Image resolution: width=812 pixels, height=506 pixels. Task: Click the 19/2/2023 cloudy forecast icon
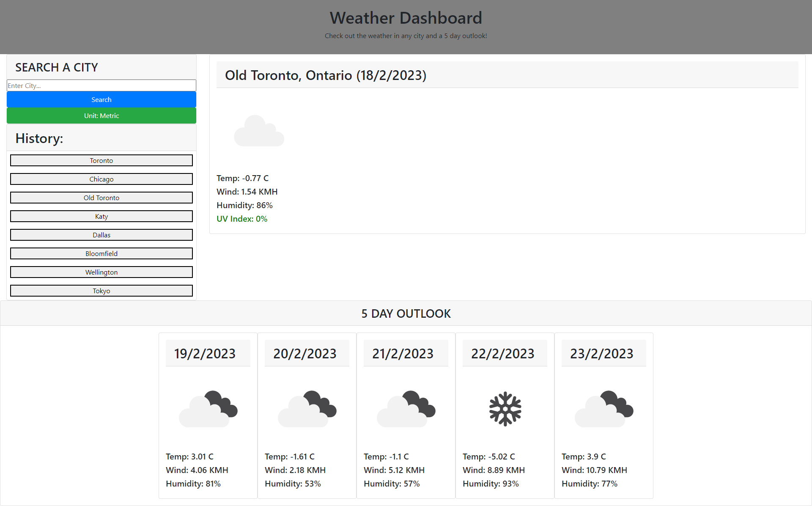click(x=208, y=409)
